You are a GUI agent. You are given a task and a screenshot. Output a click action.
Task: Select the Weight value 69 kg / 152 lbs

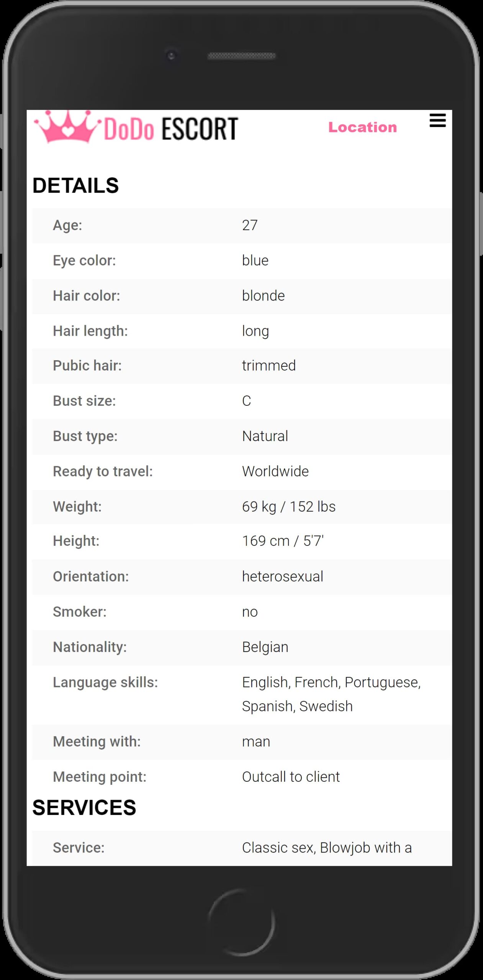coord(288,506)
